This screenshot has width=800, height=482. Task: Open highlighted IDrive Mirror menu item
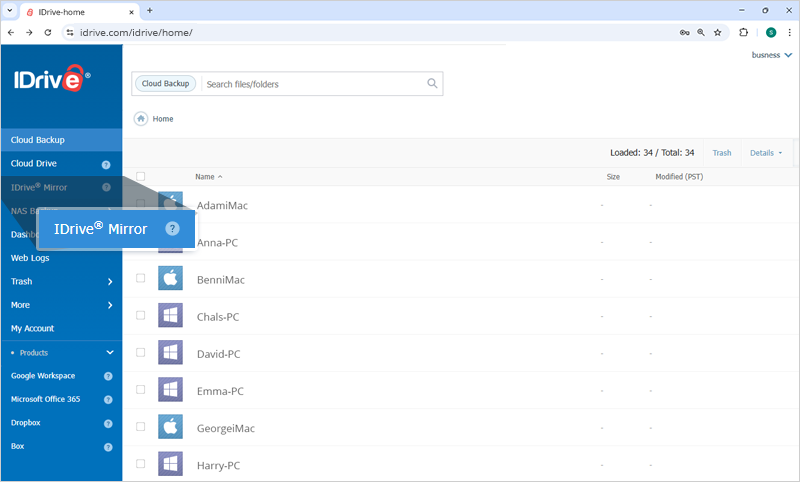(x=116, y=229)
